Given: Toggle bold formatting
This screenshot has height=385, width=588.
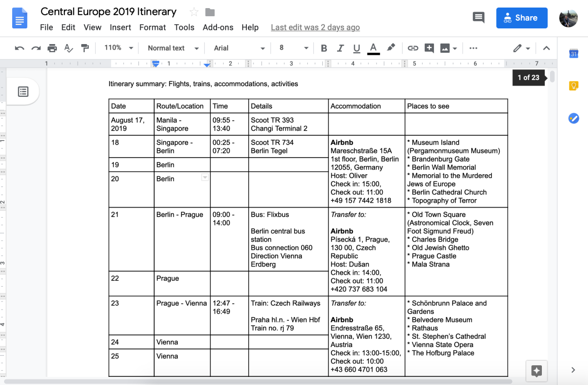Looking at the screenshot, I should 324,48.
